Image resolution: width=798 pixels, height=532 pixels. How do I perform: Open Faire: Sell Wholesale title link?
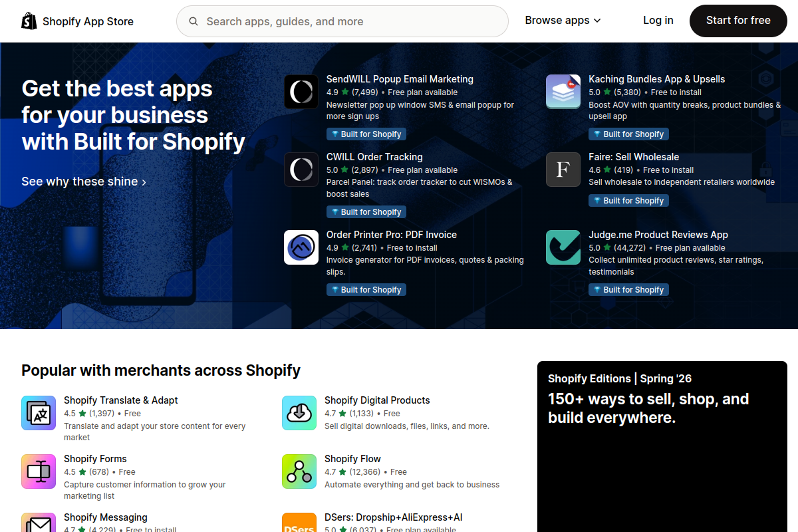click(634, 157)
